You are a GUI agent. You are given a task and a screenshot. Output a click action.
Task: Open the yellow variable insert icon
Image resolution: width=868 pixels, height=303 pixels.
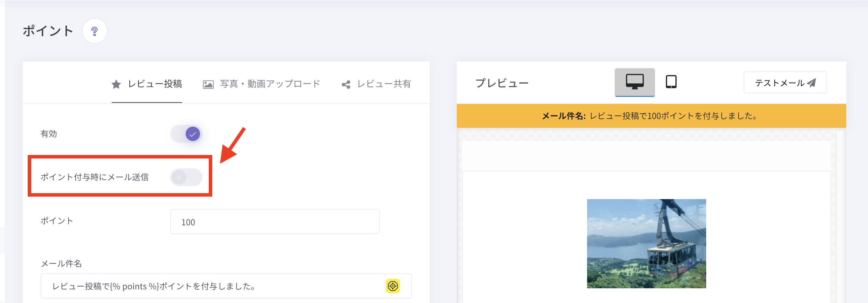[x=393, y=286]
